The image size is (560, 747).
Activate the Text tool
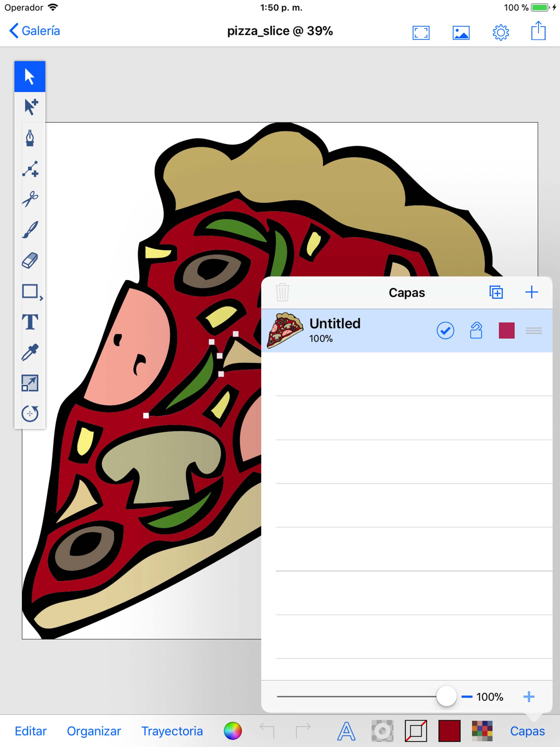(30, 322)
